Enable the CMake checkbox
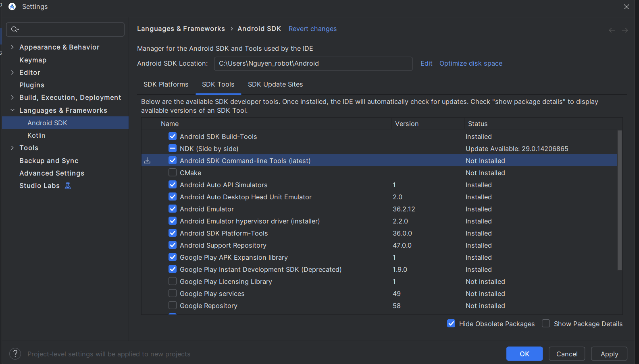 pyautogui.click(x=173, y=173)
